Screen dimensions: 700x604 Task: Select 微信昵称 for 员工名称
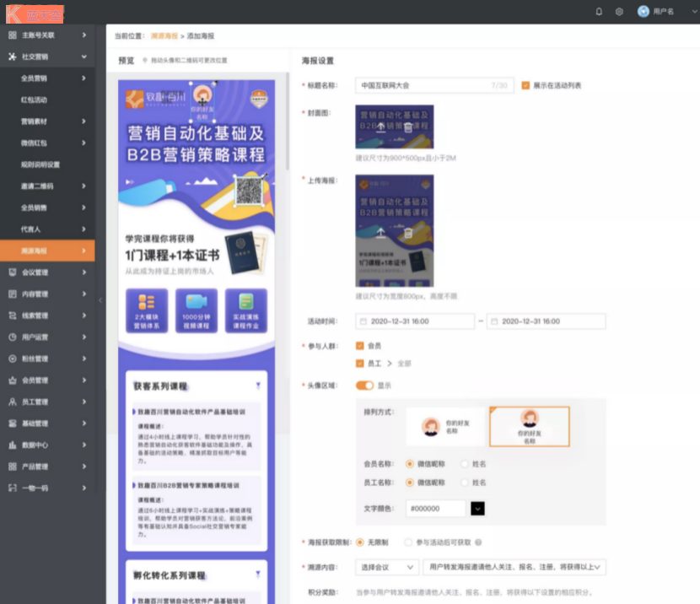tap(409, 483)
